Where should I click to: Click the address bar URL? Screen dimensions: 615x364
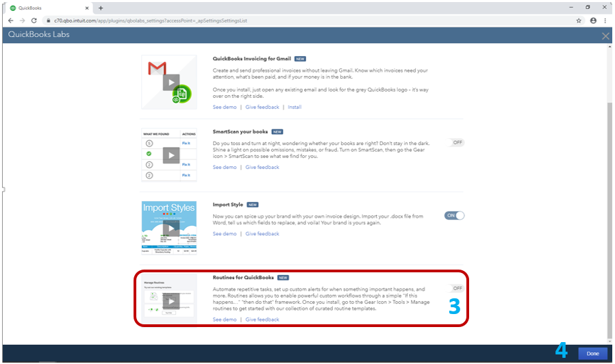[x=151, y=21]
